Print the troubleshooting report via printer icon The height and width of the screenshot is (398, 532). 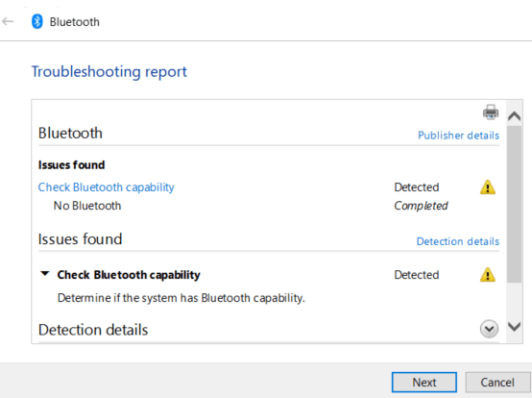point(491,112)
